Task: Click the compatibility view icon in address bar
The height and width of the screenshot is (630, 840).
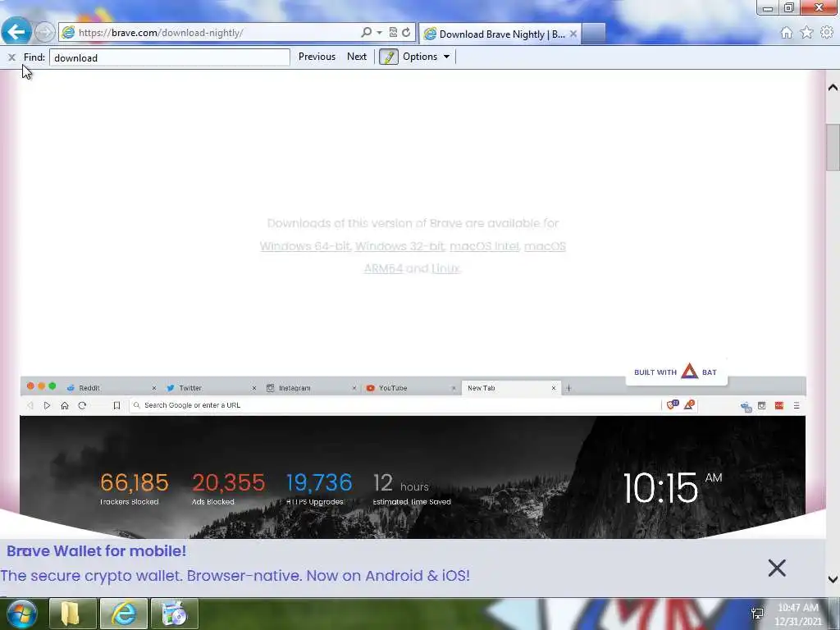Action: click(x=393, y=32)
